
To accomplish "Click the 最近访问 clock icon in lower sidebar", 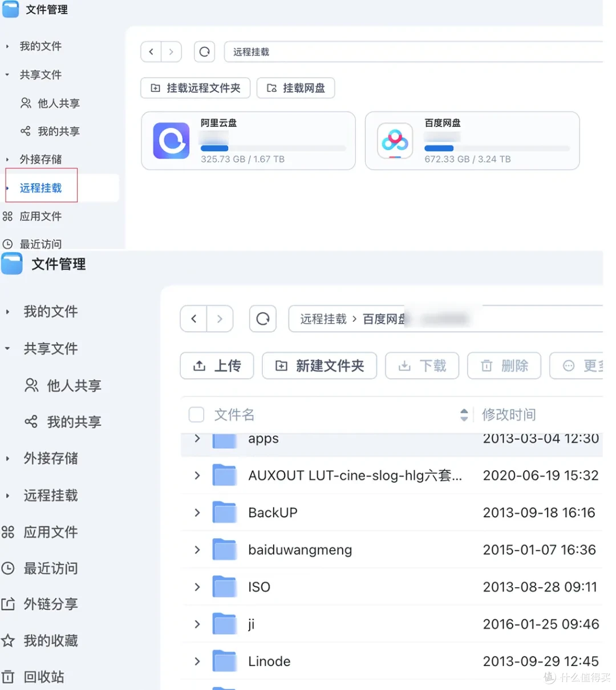I will pyautogui.click(x=8, y=568).
